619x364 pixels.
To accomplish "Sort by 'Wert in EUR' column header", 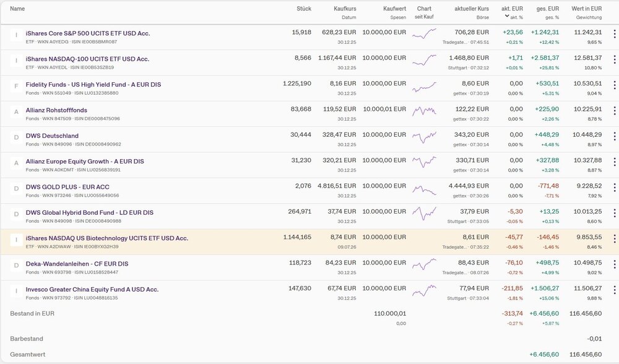I will 587,8.
